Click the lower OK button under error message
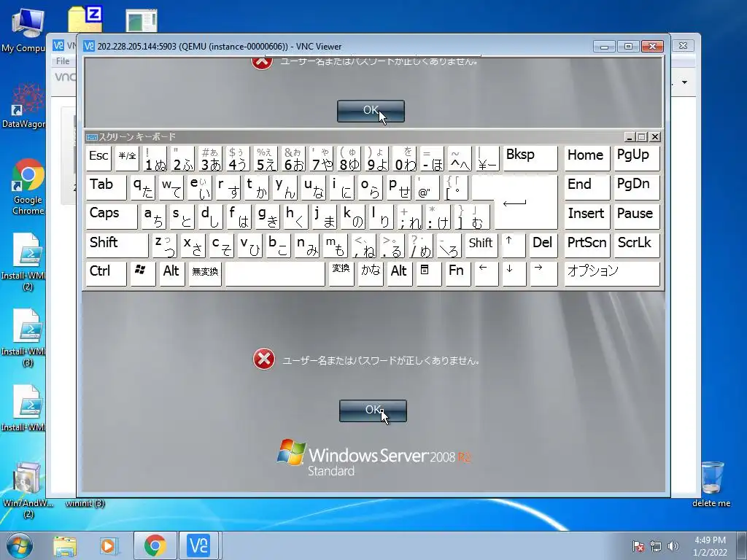 tap(373, 411)
